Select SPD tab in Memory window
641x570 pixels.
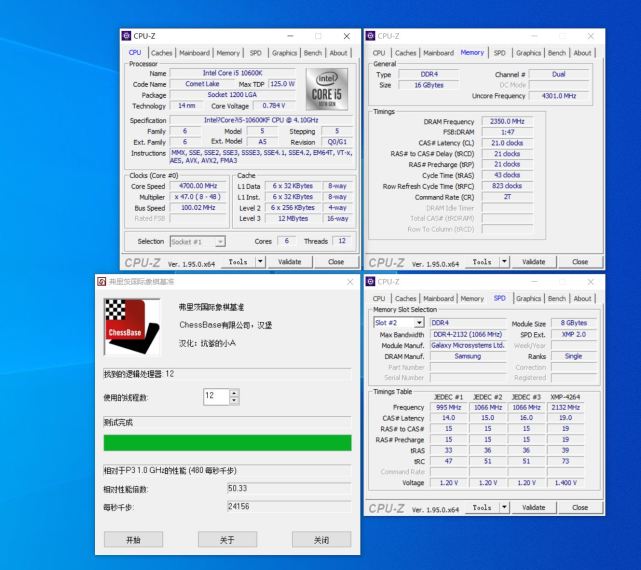(x=500, y=53)
